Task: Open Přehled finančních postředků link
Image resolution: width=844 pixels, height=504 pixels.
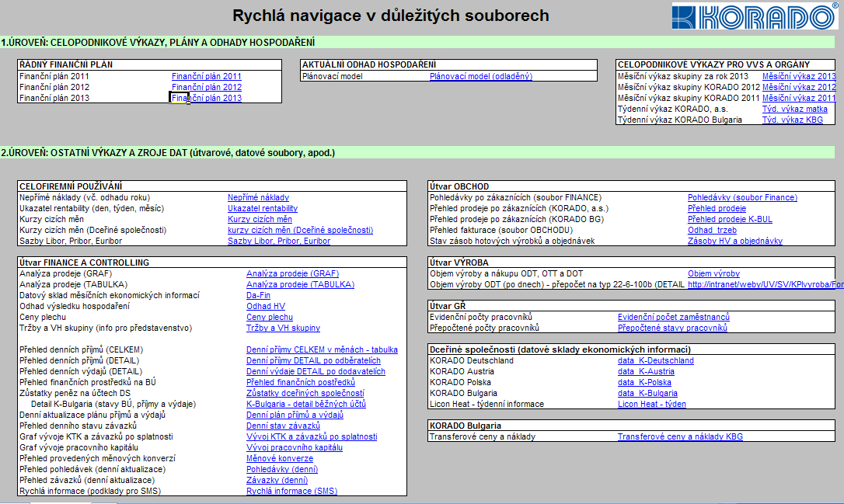Action: click(x=300, y=382)
